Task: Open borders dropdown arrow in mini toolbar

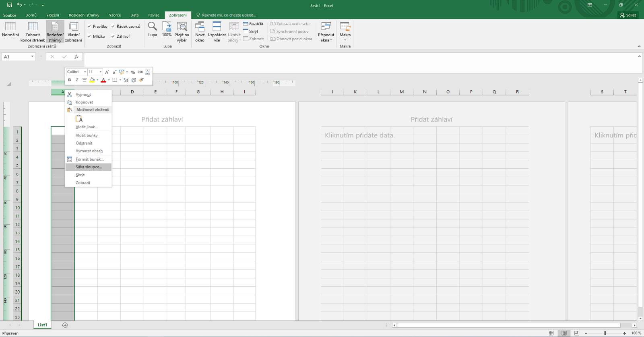Action: coord(120,80)
